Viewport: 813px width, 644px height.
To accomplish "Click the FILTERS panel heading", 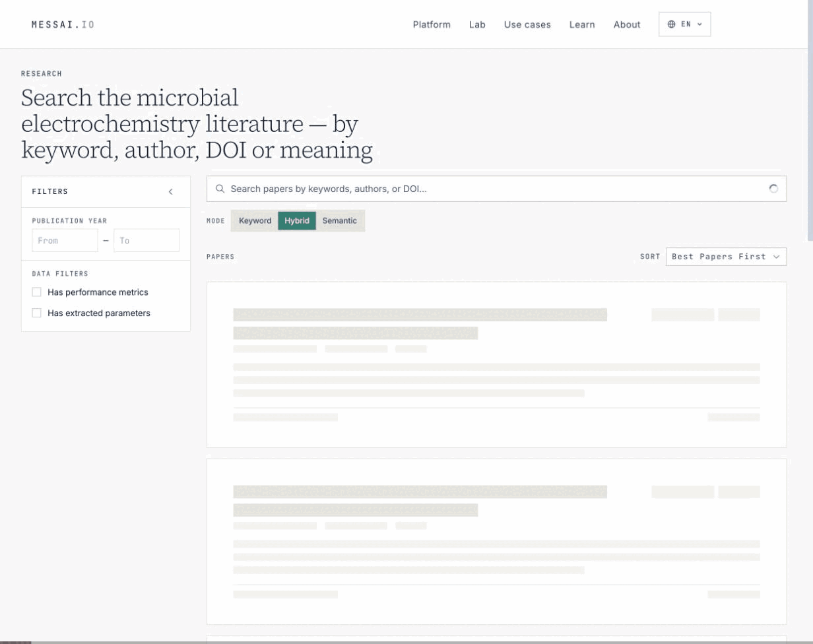I will coord(50,191).
